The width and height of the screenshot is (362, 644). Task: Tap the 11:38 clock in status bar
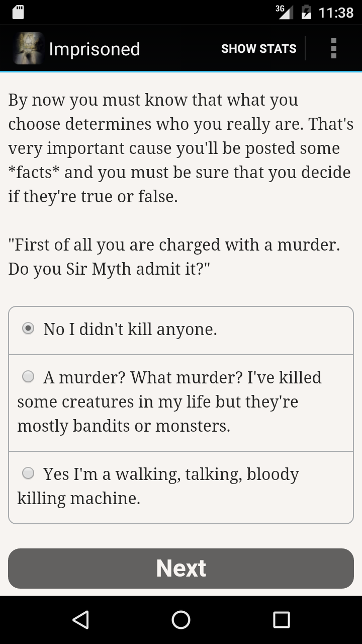(x=336, y=12)
